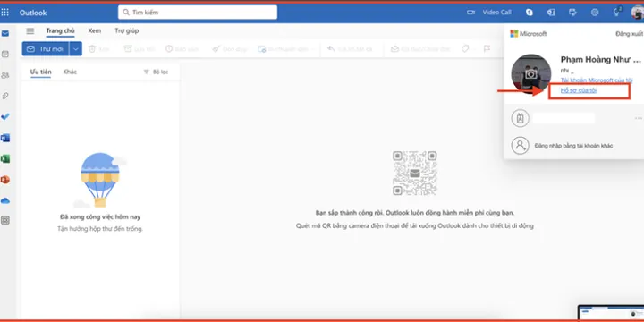Switch to the Trang chủ tab
644x322 pixels.
(60, 30)
